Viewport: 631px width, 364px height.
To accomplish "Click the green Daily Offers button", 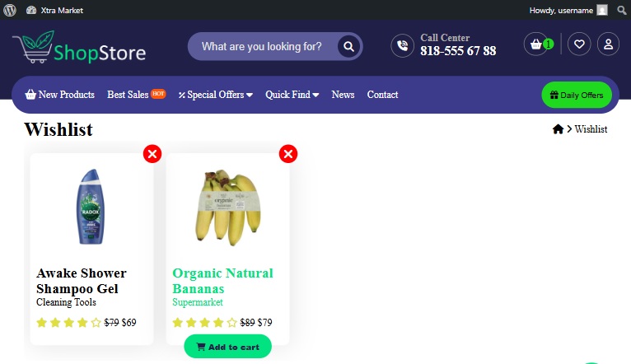I will 577,95.
